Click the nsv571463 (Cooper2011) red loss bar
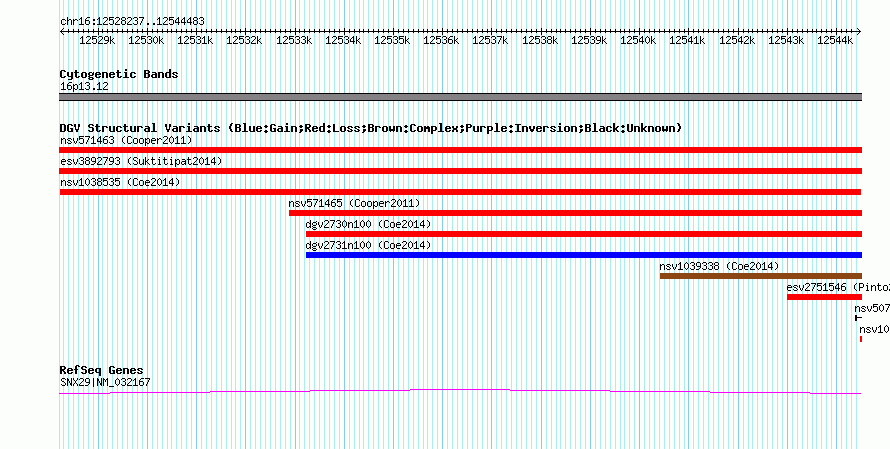 point(460,150)
